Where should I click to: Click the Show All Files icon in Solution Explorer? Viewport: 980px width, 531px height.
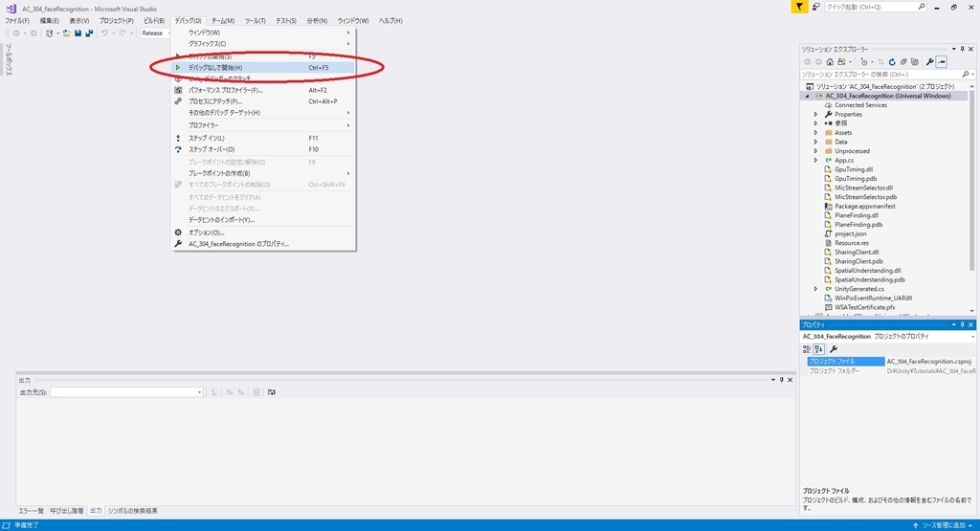click(915, 62)
